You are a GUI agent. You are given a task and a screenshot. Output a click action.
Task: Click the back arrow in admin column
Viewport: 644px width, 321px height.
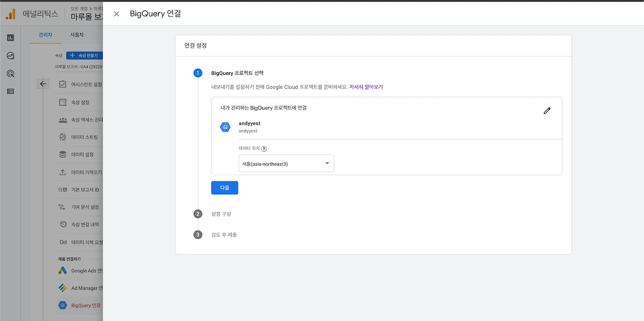coord(43,84)
